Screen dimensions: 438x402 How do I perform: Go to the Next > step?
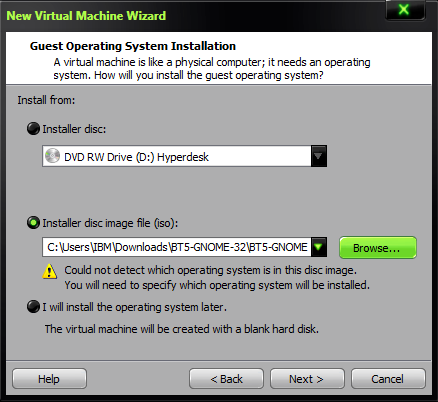coord(307,379)
